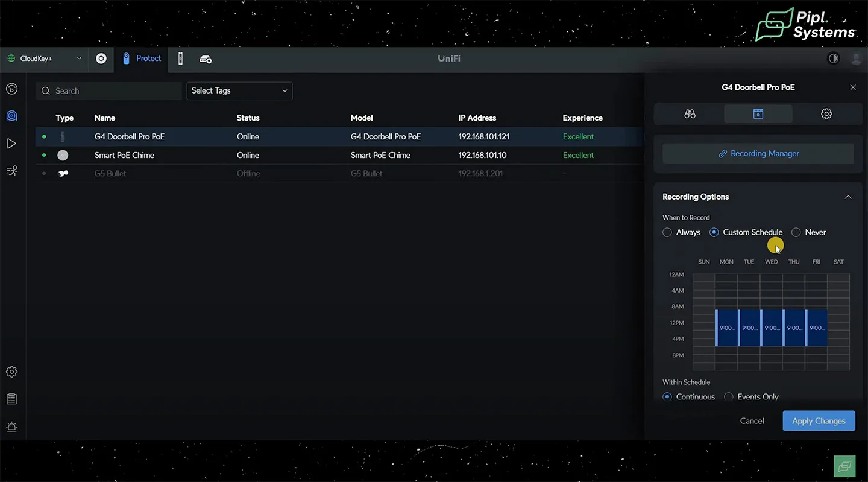Sort devices by Name column header
Screen dimensions: 868x482
(x=105, y=118)
